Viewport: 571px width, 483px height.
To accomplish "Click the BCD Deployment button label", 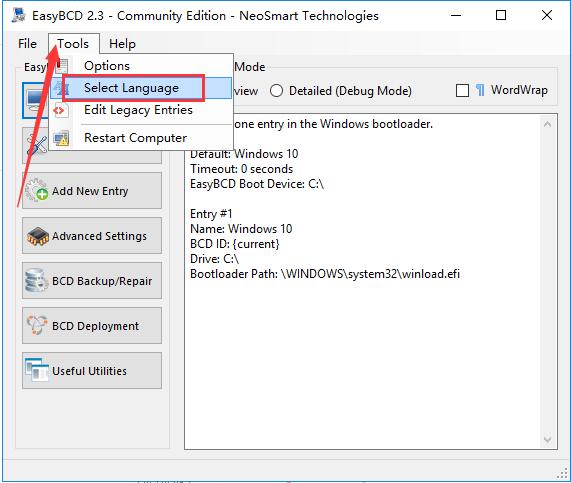I will (95, 326).
